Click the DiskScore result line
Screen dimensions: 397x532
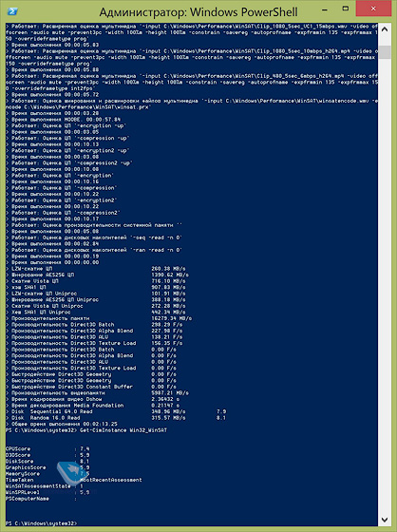[x=47, y=462]
